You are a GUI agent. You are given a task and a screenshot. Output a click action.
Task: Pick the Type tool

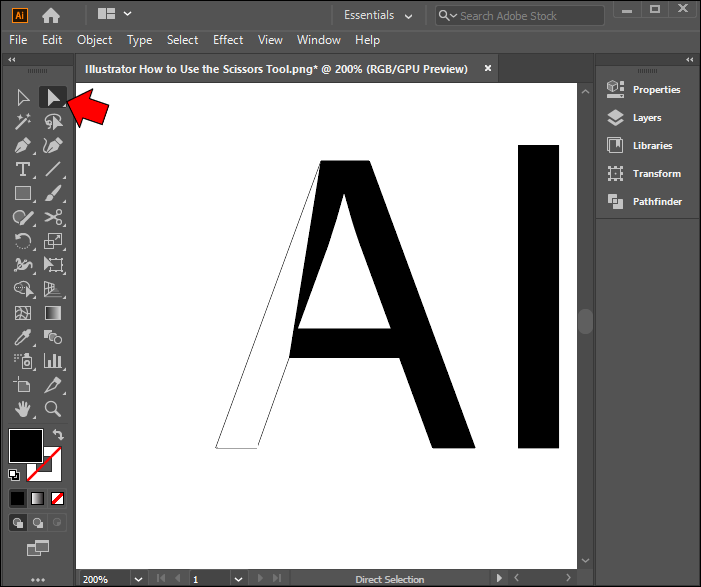pyautogui.click(x=23, y=169)
